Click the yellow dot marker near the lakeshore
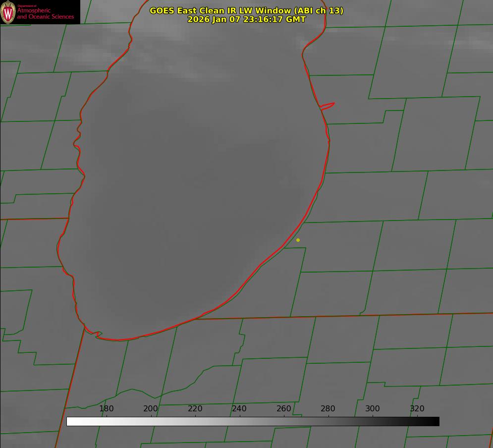Screen dimensions: 493x448 298,240
